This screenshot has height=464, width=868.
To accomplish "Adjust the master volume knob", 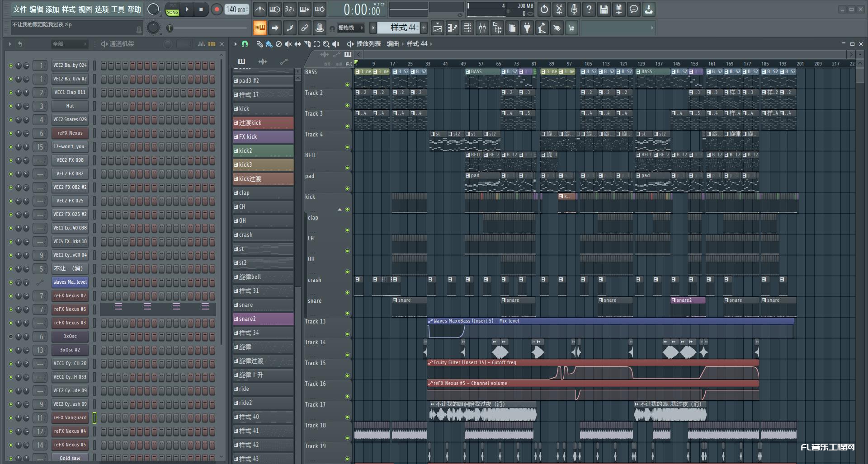I will point(153,9).
